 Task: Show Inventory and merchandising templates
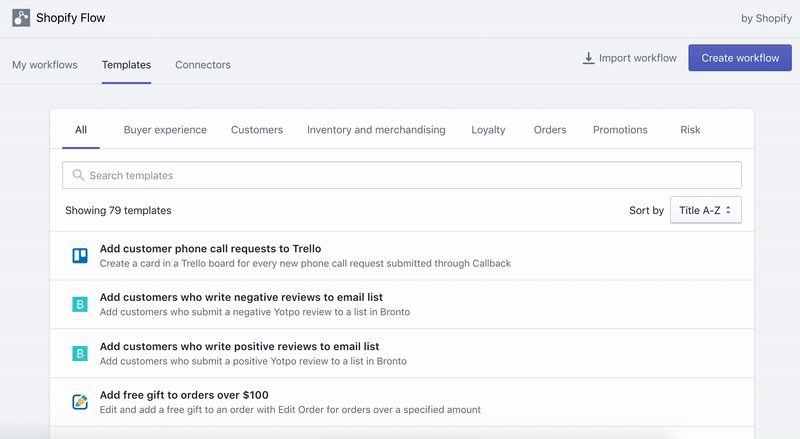pyautogui.click(x=376, y=130)
